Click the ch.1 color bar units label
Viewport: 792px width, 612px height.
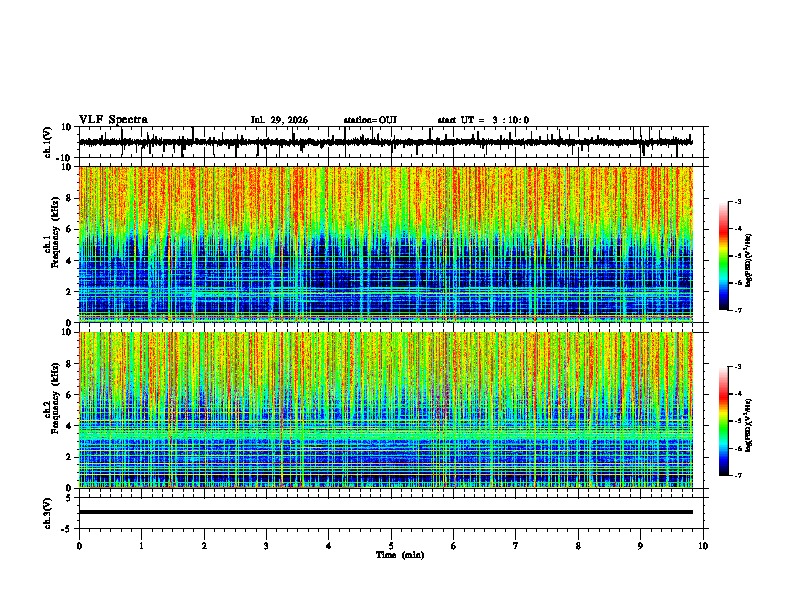[749, 260]
